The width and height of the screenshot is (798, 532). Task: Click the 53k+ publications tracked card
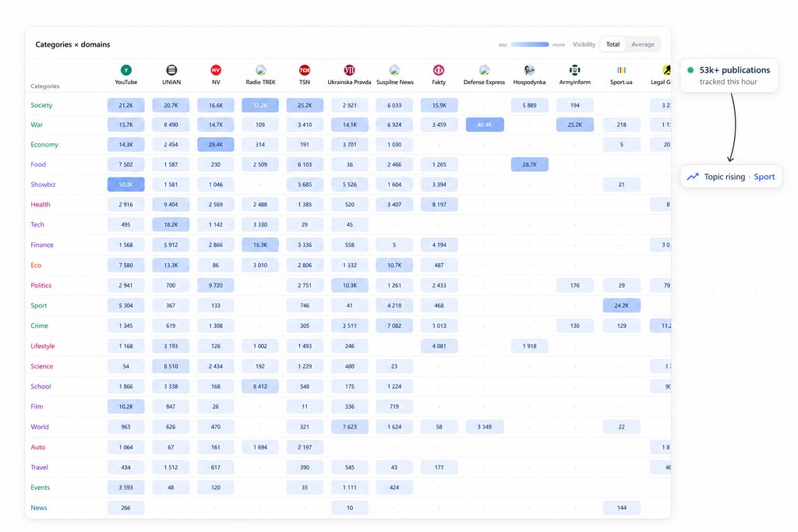pyautogui.click(x=729, y=76)
